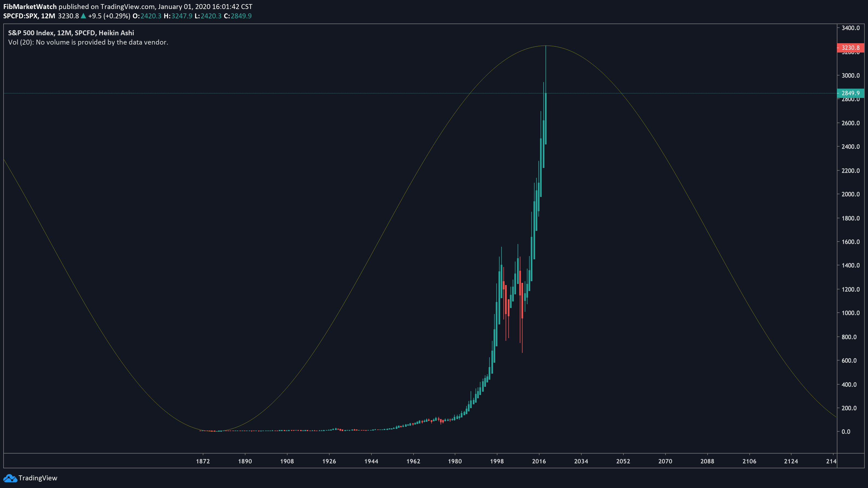Click the 1600.0 price axis label

point(851,242)
